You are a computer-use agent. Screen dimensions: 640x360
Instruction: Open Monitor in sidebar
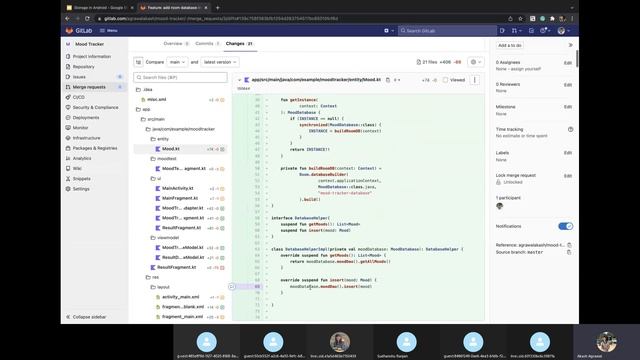point(80,128)
